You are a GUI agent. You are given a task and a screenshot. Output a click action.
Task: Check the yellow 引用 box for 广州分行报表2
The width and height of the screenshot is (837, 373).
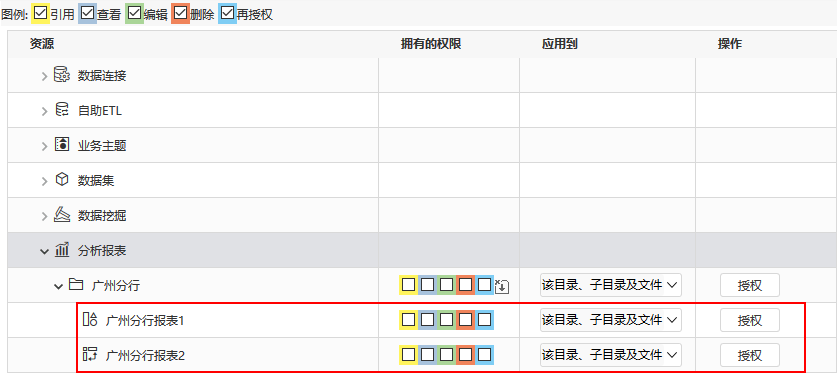[x=408, y=354]
